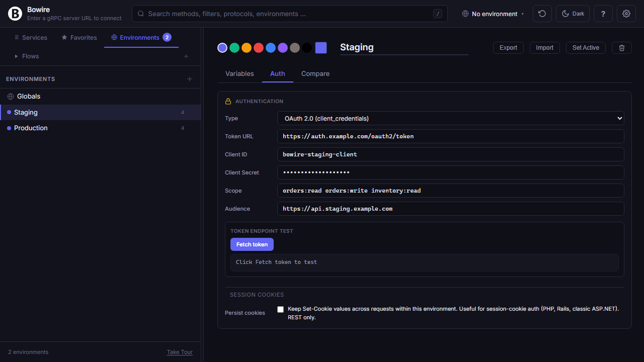The width and height of the screenshot is (644, 362).
Task: Click the delete environment trash icon
Action: coord(622,48)
